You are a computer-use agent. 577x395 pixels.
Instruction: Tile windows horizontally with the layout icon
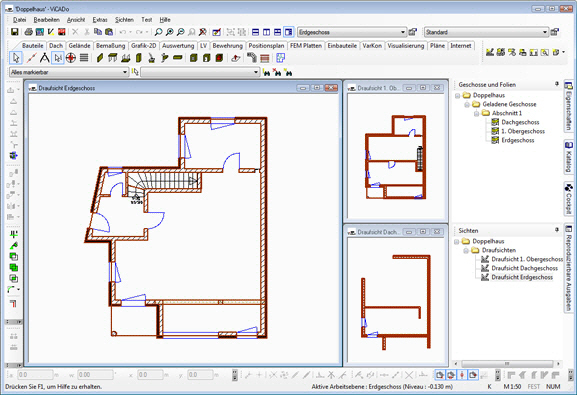pyautogui.click(x=255, y=32)
